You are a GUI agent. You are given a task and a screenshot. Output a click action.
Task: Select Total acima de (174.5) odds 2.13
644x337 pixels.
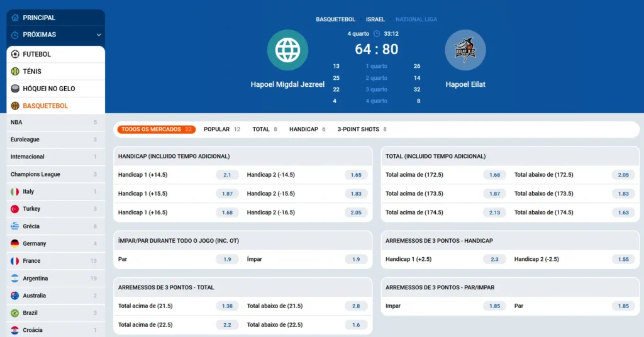494,213
